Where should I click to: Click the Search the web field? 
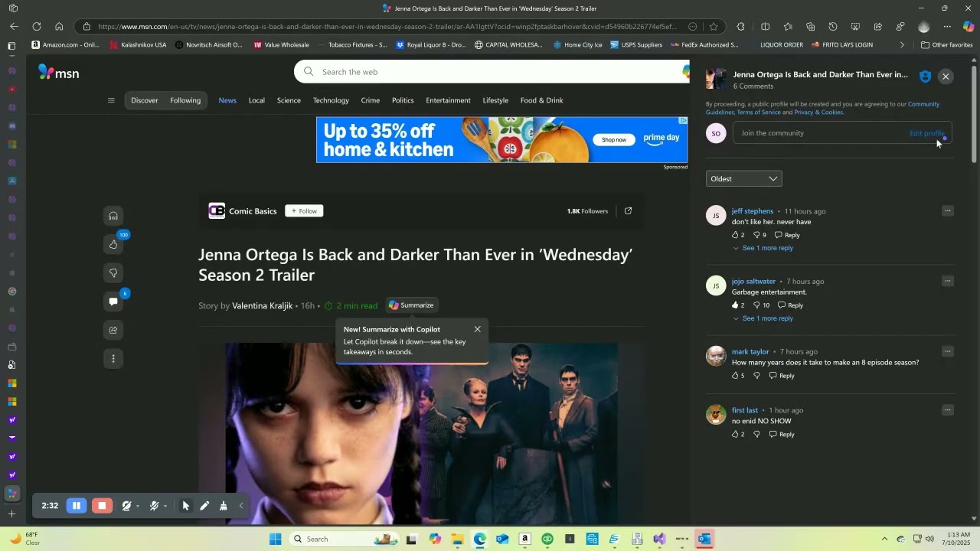click(x=490, y=72)
